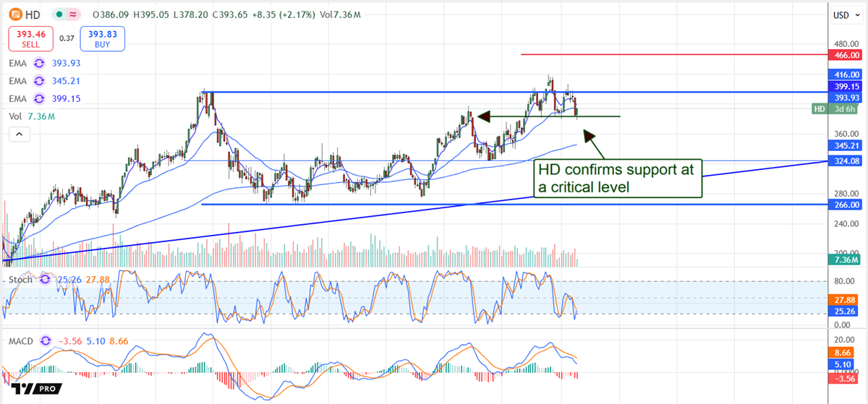Click the 7.36M volume axis label
This screenshot has height=404, width=868.
coord(845,260)
